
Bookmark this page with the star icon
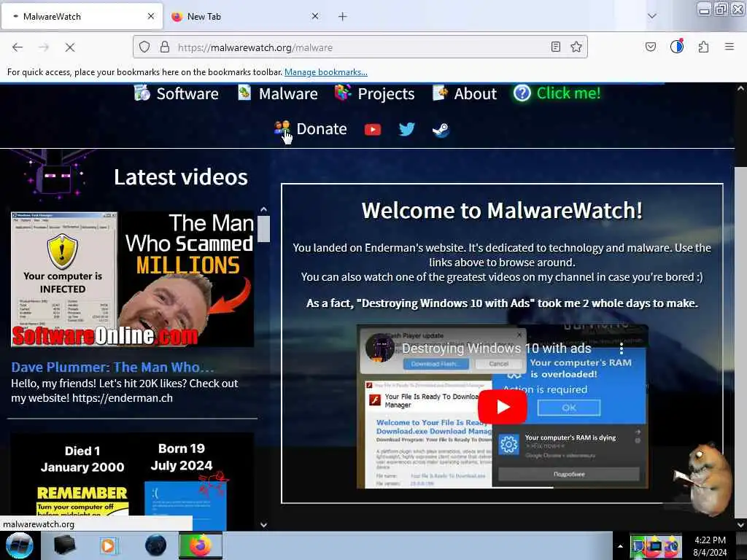(576, 47)
